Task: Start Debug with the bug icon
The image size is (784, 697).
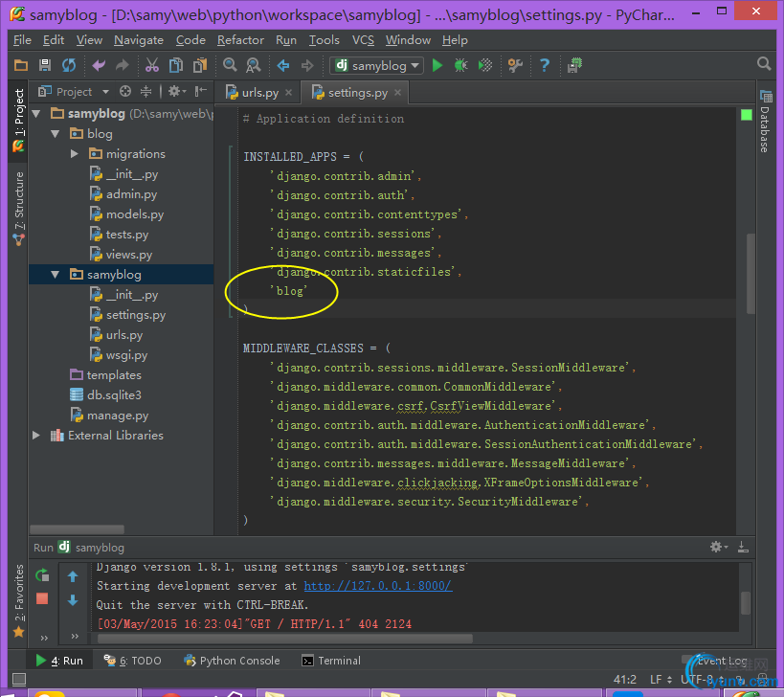Action: (x=460, y=65)
